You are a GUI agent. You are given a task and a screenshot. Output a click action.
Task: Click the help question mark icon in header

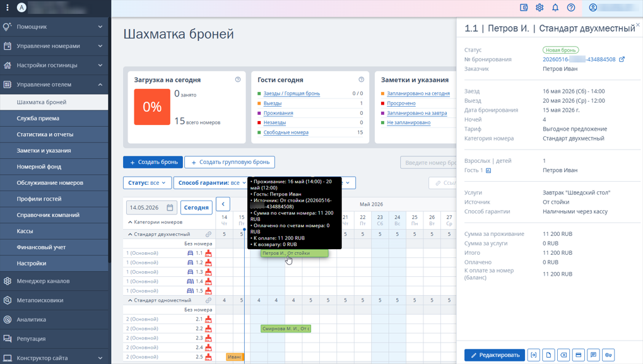(x=571, y=8)
